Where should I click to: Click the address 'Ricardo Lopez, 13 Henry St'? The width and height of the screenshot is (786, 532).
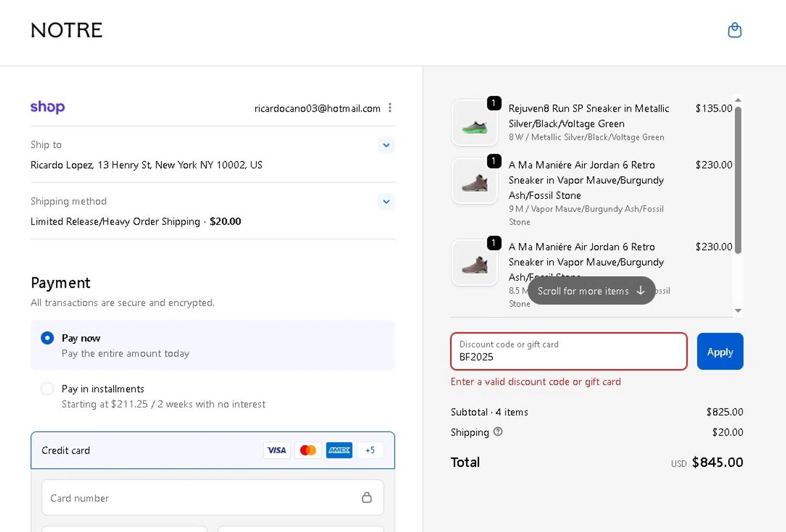(146, 165)
